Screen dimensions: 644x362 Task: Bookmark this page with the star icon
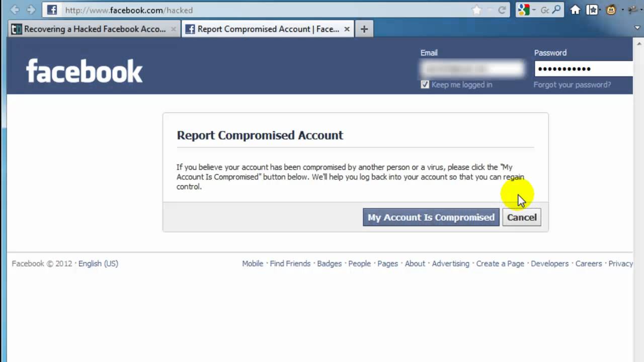tap(476, 10)
